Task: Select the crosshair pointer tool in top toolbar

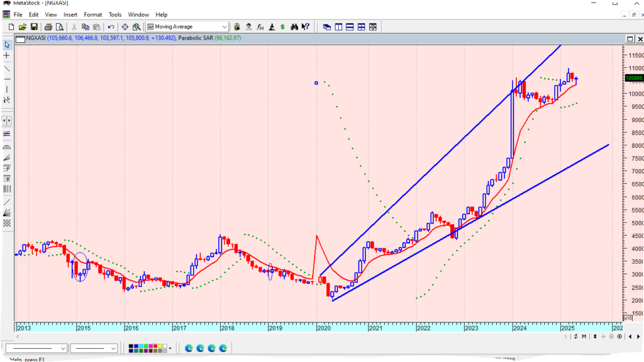Action: pyautogui.click(x=125, y=27)
